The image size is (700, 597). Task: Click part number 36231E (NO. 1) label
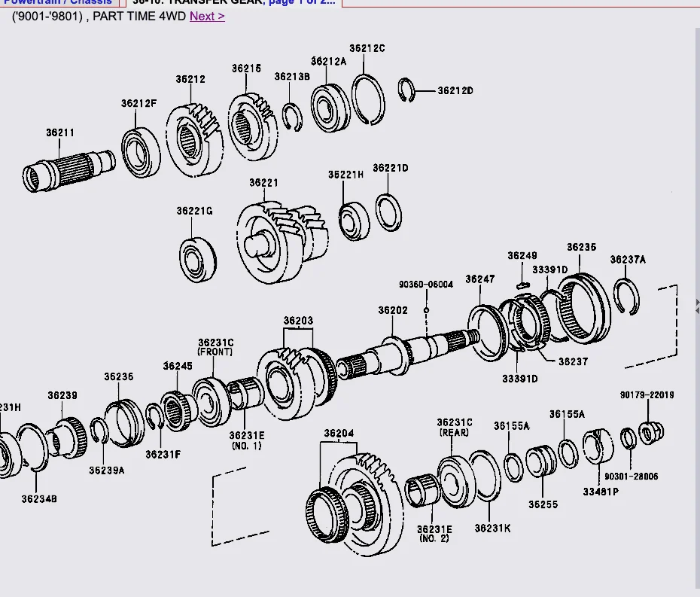coord(247,440)
